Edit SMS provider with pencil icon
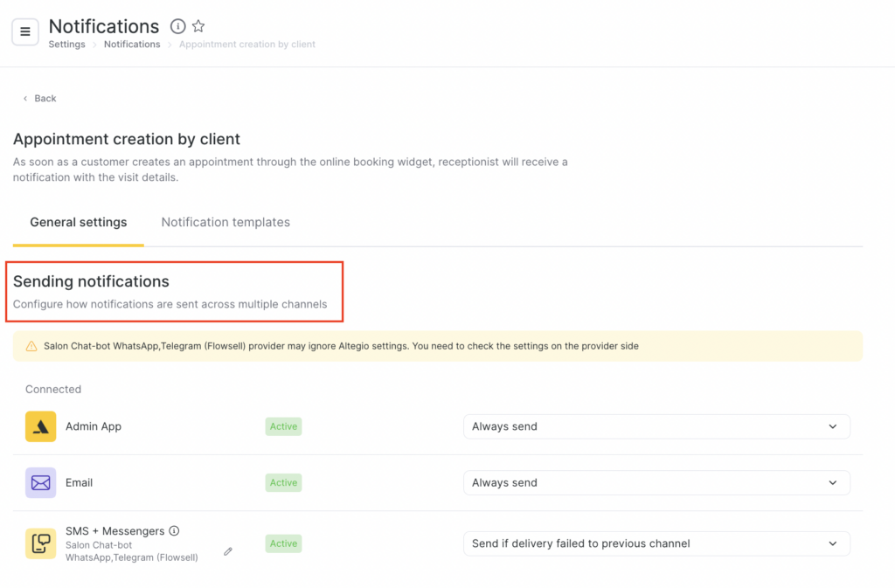The image size is (895, 588). pyautogui.click(x=228, y=551)
